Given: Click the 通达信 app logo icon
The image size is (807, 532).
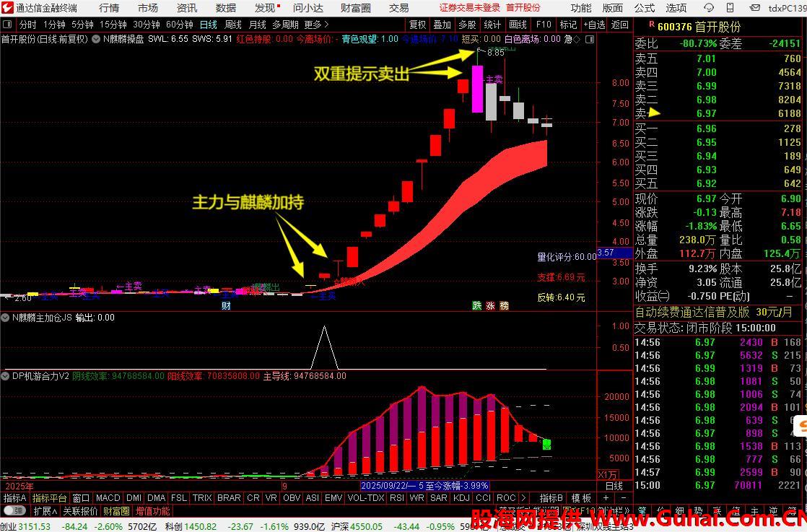Looking at the screenshot, I should [7, 8].
